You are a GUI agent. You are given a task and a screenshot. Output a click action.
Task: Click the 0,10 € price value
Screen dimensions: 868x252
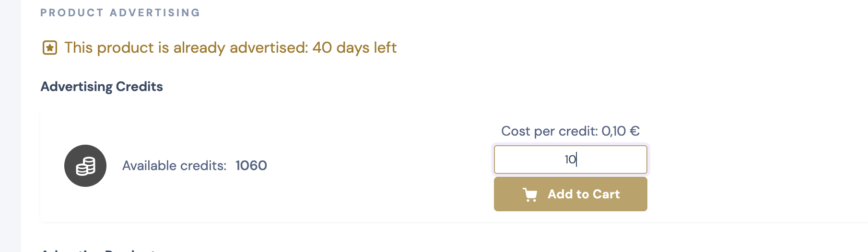tap(621, 131)
